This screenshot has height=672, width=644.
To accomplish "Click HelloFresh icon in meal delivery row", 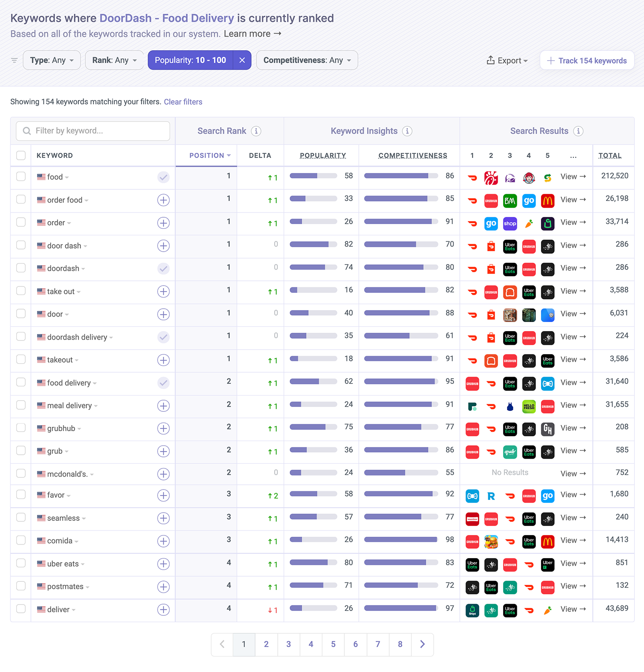I will coord(529,406).
